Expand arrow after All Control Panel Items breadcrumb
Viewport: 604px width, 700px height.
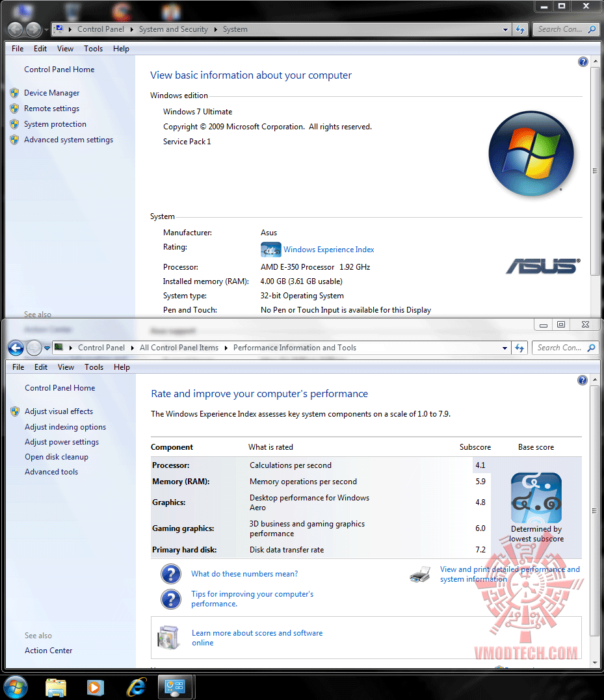click(226, 348)
